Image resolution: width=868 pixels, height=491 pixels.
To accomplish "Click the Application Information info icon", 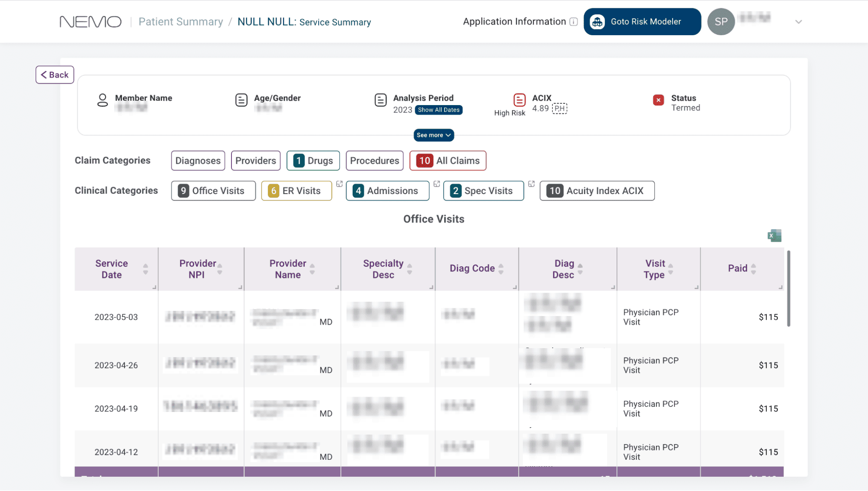I will coord(574,22).
